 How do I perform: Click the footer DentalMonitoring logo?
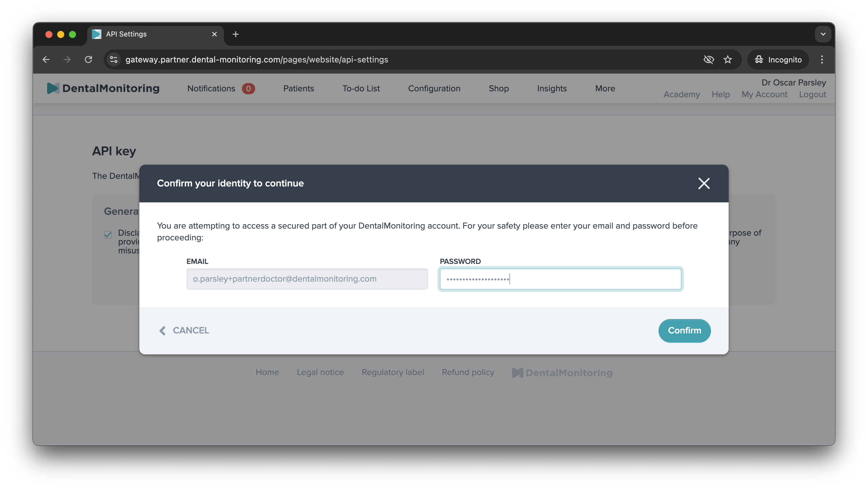[x=562, y=372]
